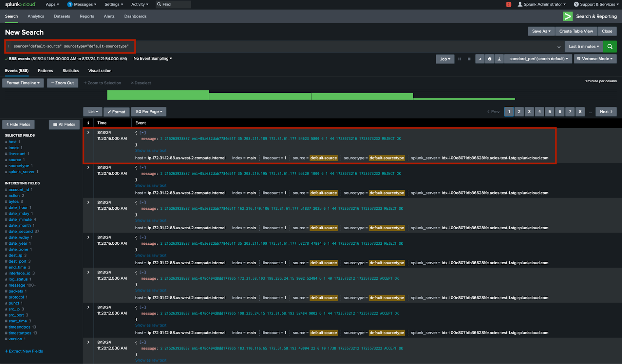Click Hide Fields button
622x364 pixels.
(18, 125)
